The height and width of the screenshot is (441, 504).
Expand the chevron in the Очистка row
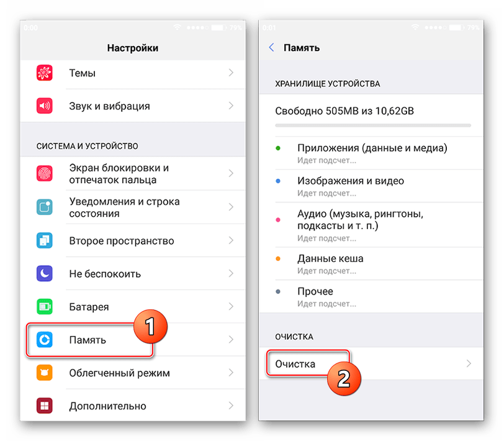[x=469, y=364]
